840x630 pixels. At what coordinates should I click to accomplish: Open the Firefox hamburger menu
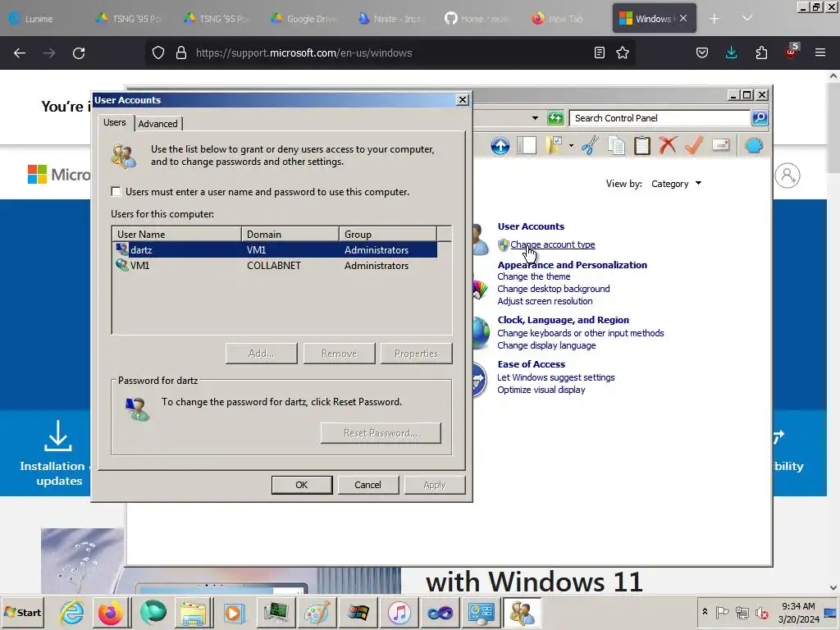820,52
